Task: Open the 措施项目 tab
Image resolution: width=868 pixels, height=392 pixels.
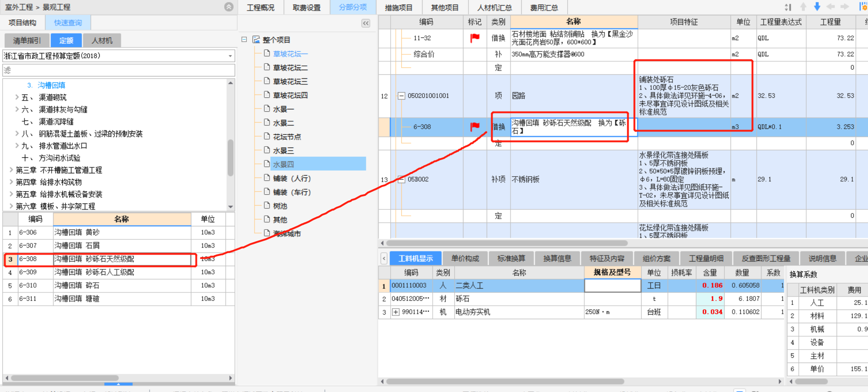Action: pos(399,7)
